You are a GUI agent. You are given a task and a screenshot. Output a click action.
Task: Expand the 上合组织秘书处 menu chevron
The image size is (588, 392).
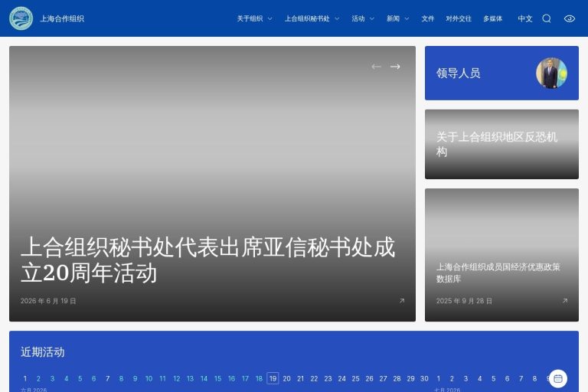click(337, 18)
